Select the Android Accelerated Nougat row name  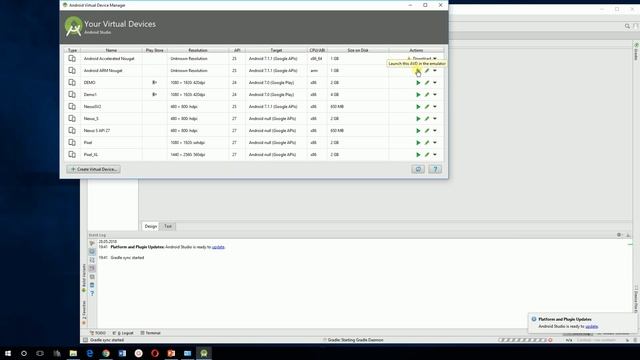[109, 59]
